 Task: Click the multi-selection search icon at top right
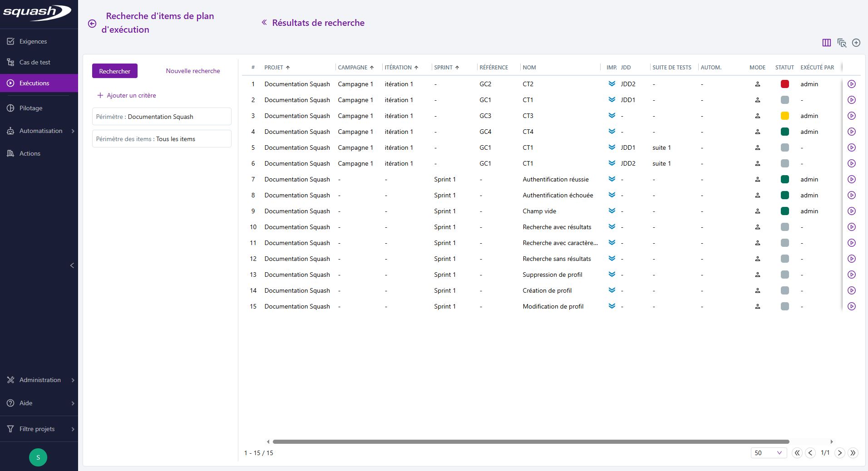point(842,43)
